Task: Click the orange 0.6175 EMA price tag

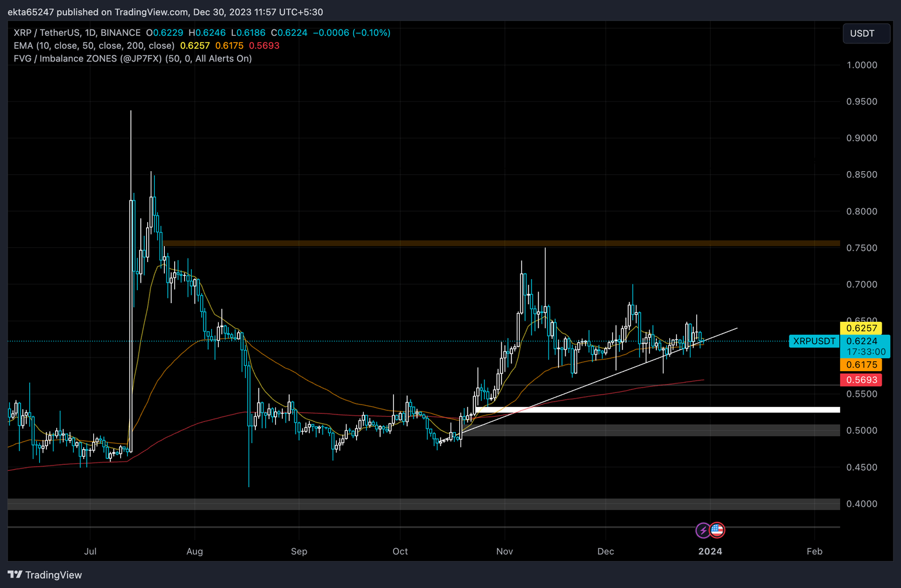Action: [x=862, y=365]
